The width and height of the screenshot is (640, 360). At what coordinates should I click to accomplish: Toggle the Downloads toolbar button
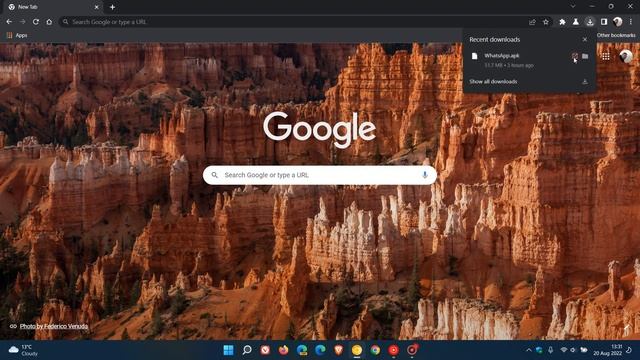(590, 22)
